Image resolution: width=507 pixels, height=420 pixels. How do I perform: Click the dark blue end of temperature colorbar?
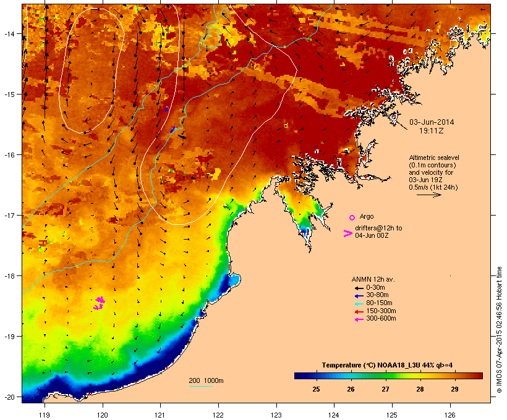coord(300,376)
